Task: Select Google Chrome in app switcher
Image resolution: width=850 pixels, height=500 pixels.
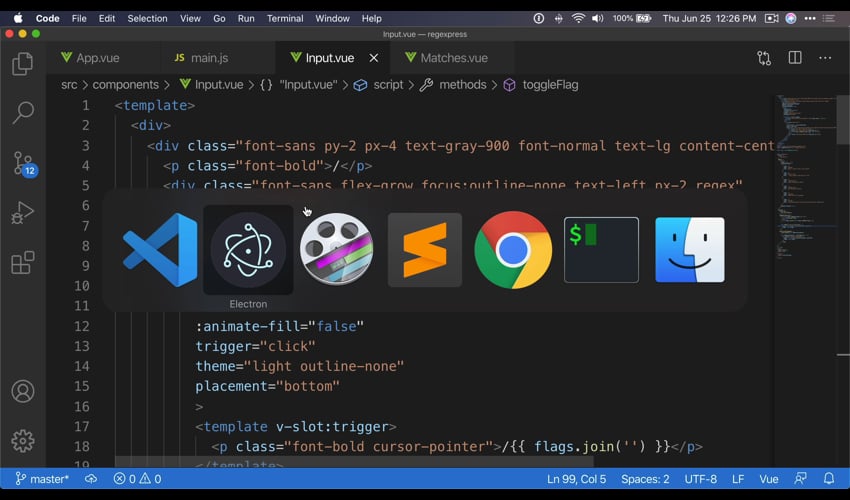Action: tap(513, 250)
